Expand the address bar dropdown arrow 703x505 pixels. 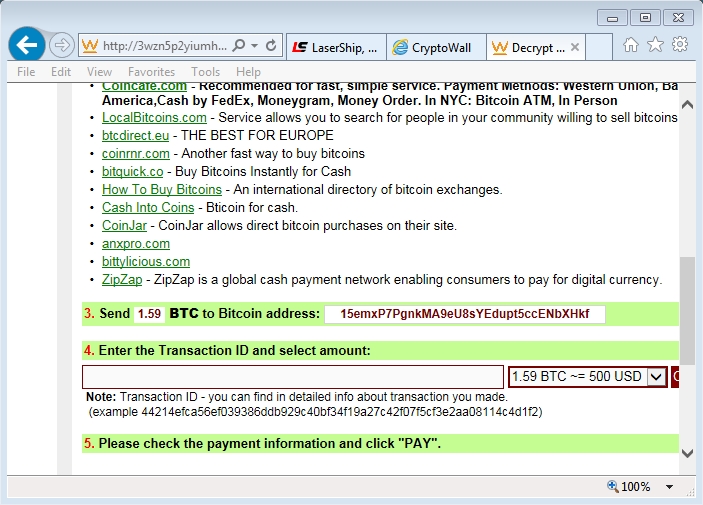point(255,46)
